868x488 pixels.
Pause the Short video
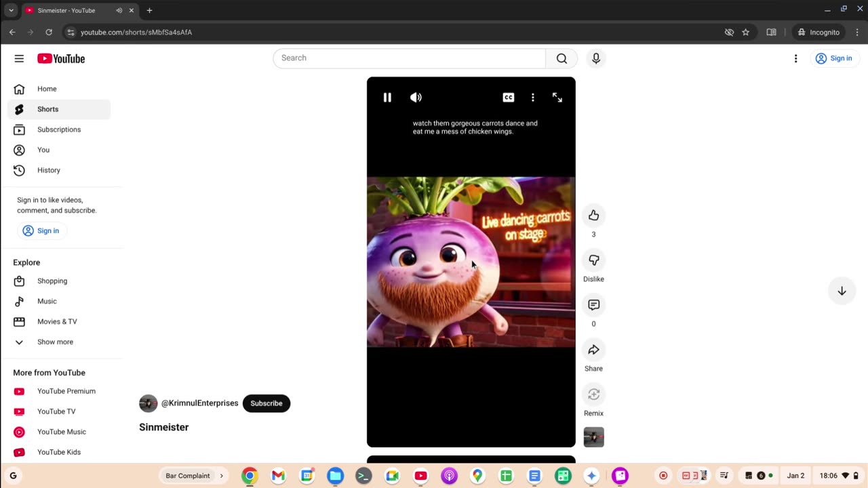(387, 98)
